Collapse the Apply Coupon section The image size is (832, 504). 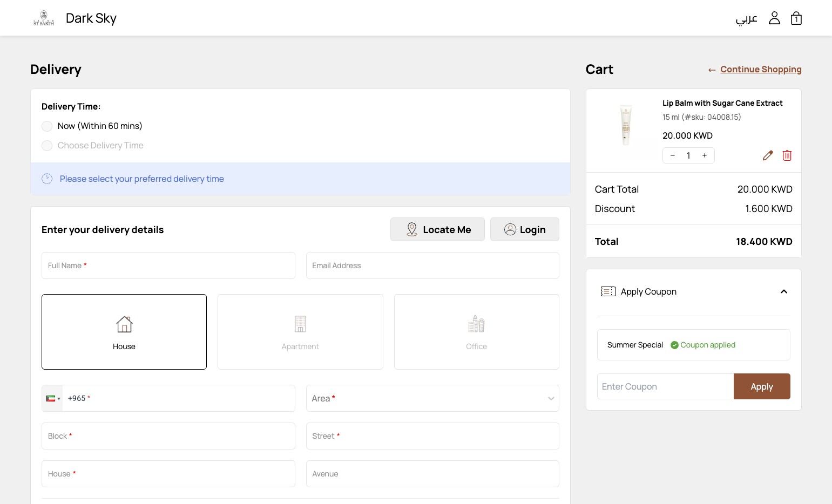click(783, 291)
